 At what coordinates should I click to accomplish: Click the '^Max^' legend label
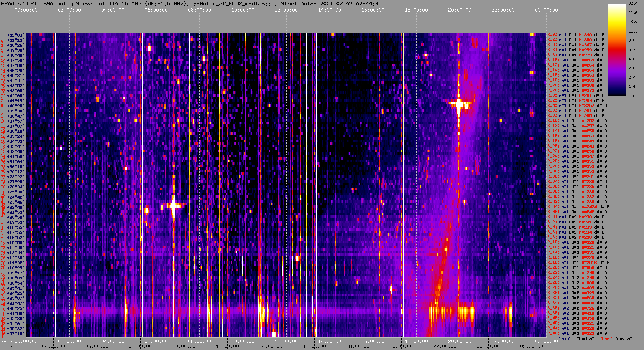[605, 338]
